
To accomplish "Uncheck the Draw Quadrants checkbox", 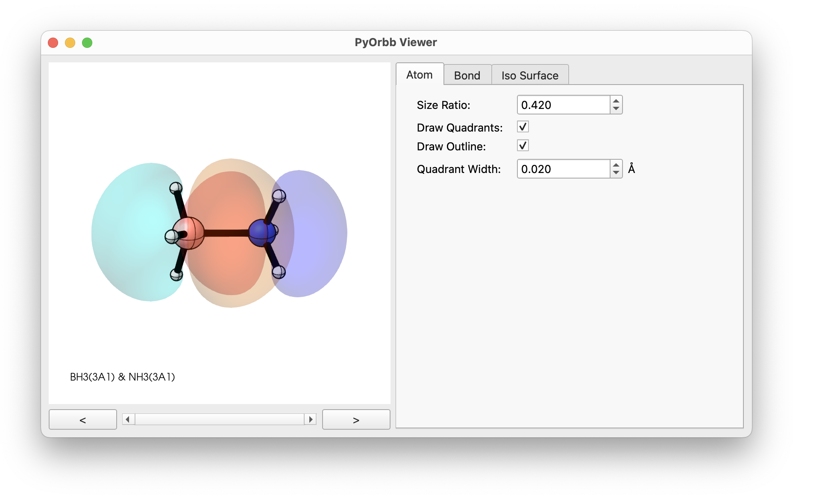I will [523, 127].
